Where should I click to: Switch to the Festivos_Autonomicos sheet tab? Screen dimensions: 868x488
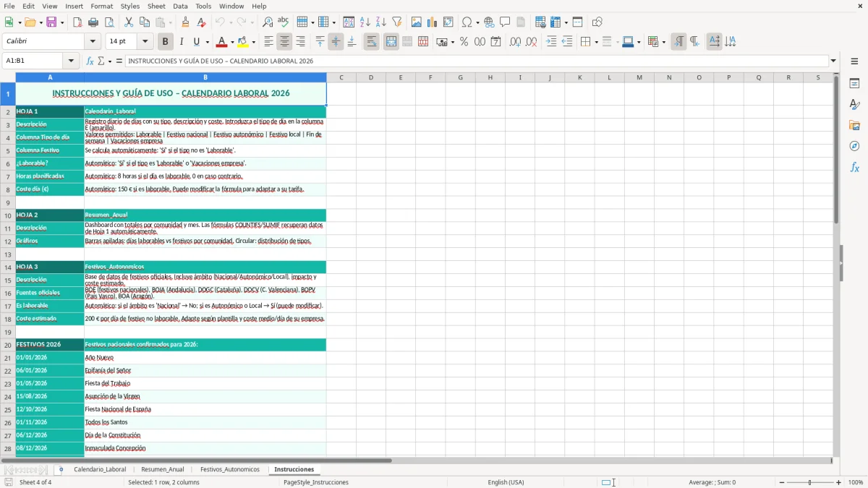(x=230, y=469)
